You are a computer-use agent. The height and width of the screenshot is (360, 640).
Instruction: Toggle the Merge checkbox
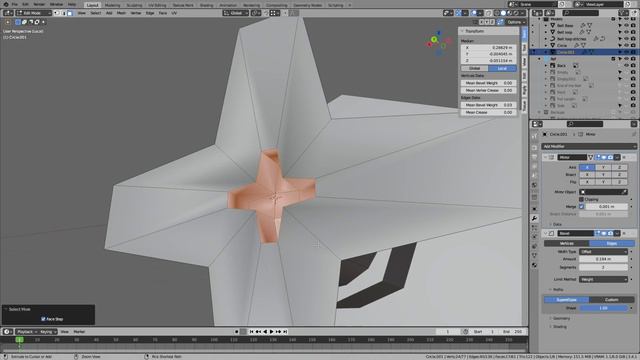point(581,207)
